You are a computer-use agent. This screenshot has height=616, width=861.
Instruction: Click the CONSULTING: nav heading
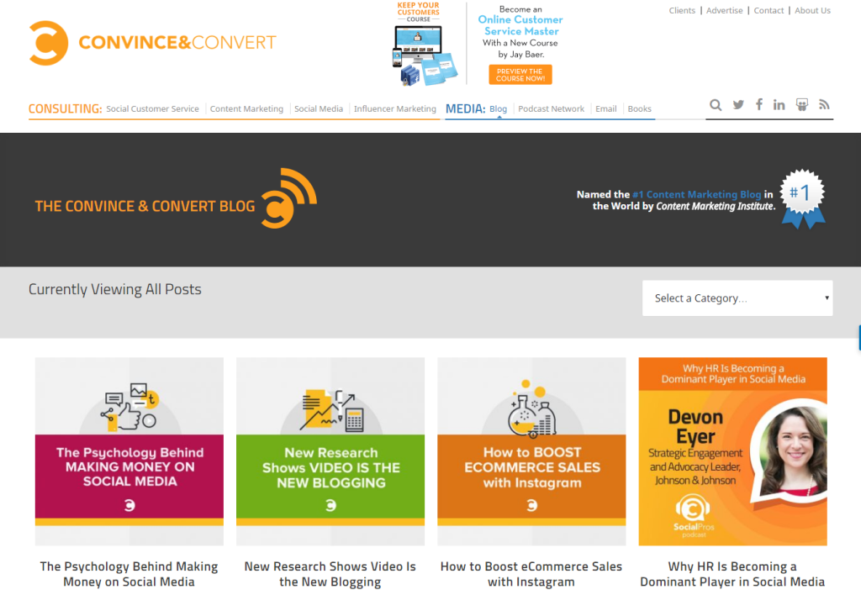[66, 108]
